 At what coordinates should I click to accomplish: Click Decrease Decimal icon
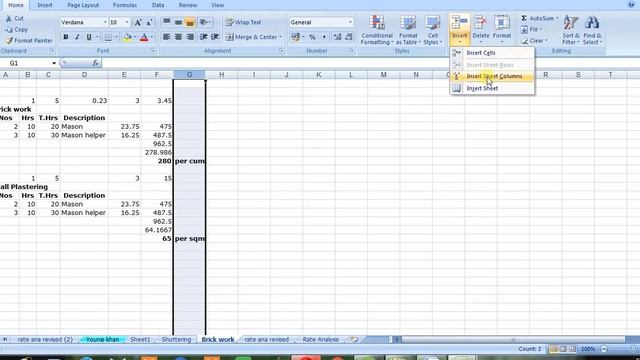point(349,37)
